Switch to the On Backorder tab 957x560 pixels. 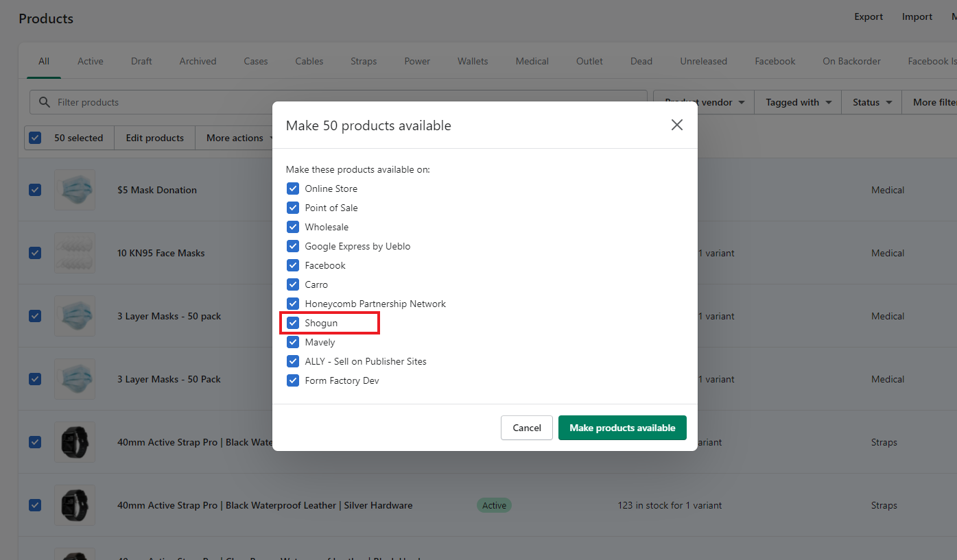(x=852, y=61)
